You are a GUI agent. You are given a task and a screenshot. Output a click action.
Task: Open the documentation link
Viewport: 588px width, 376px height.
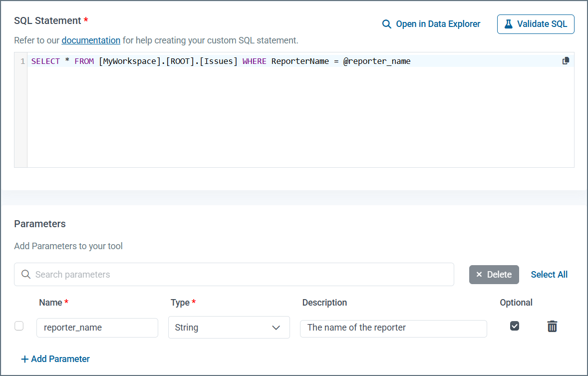click(91, 40)
